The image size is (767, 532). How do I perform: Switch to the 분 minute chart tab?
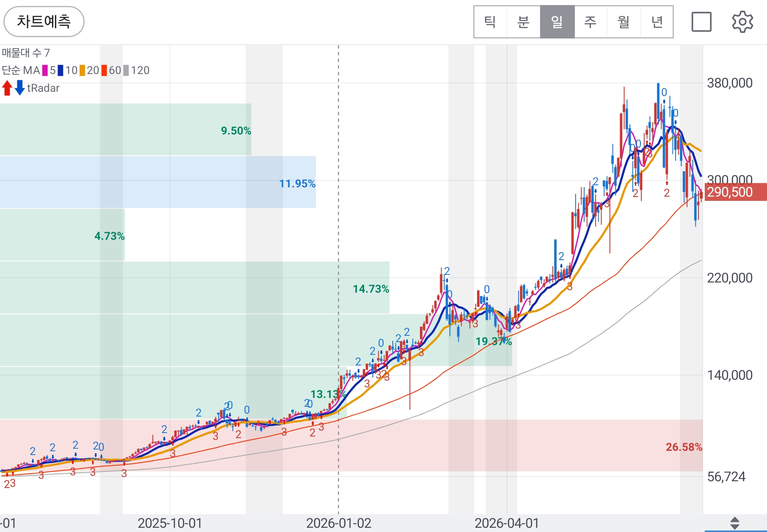[524, 22]
